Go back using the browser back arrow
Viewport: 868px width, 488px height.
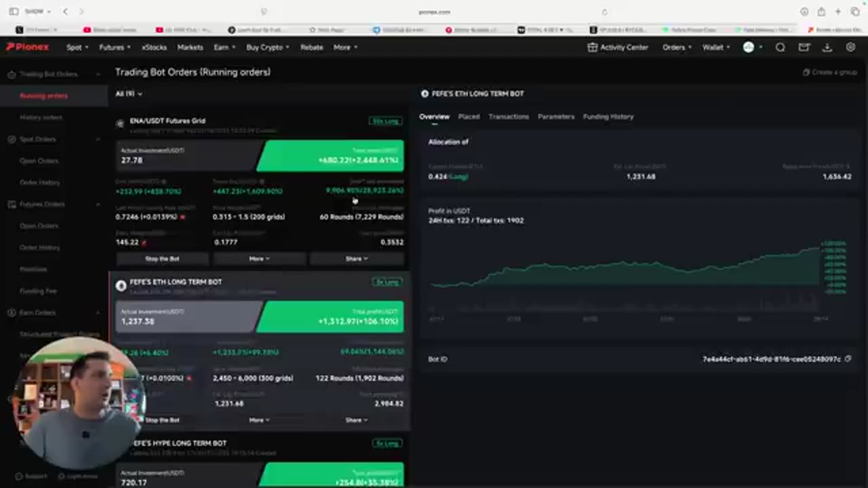click(x=65, y=12)
